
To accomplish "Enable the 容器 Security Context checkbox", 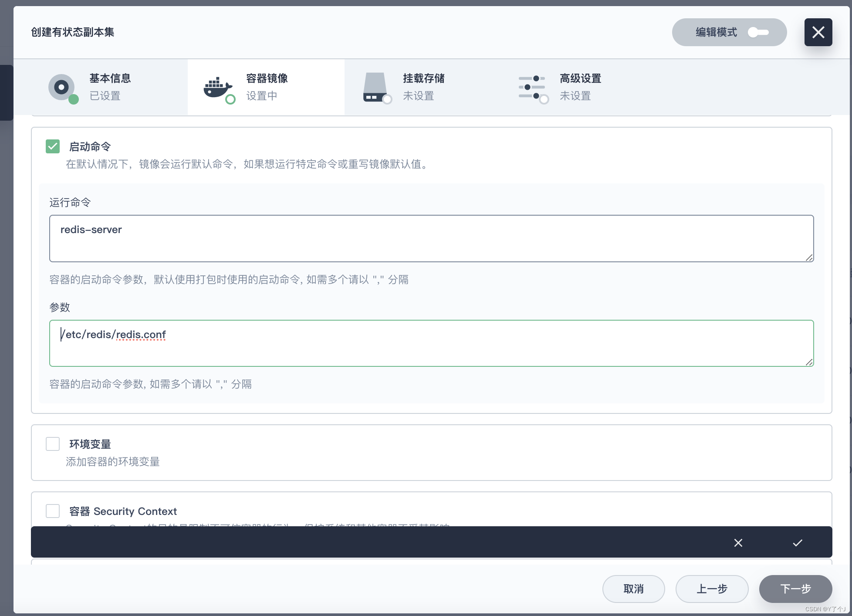I will 53,511.
